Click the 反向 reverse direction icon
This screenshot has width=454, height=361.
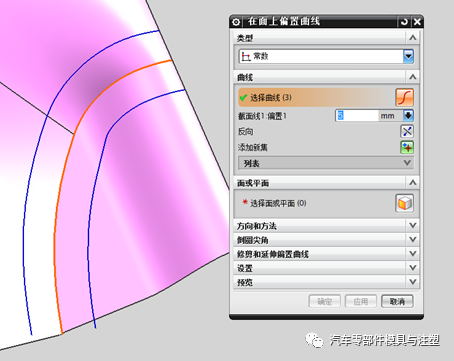point(407,131)
